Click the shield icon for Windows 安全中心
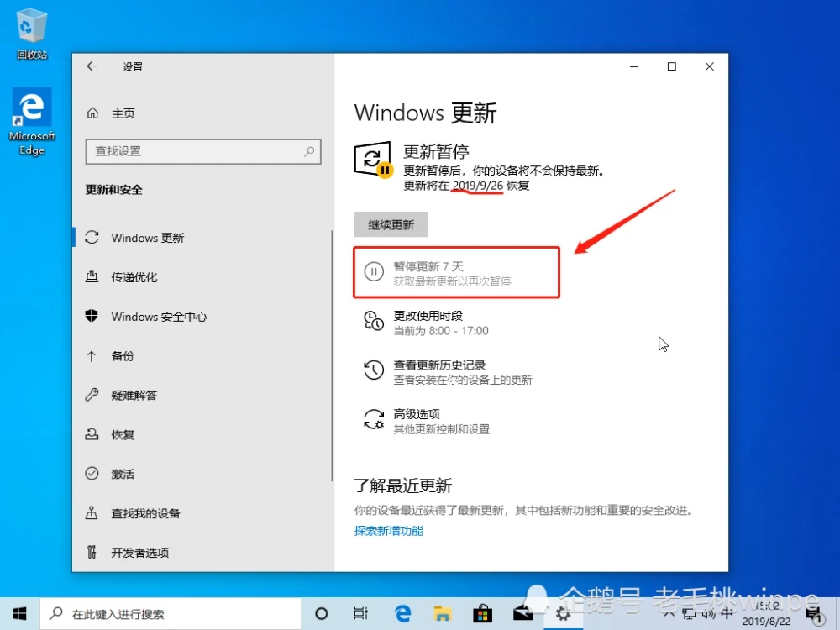 (92, 316)
